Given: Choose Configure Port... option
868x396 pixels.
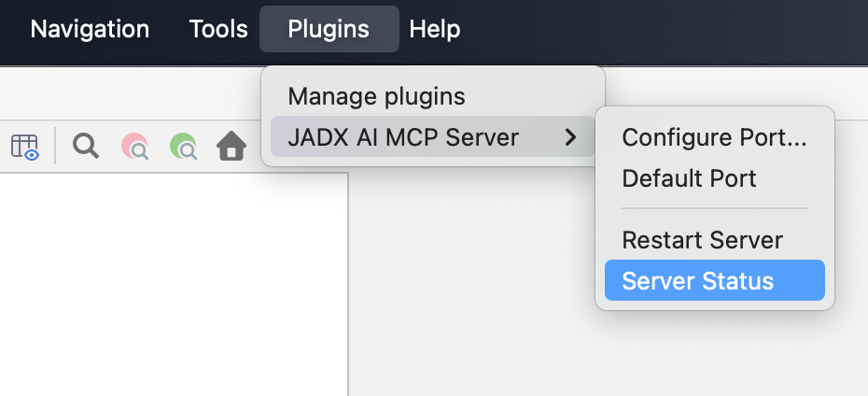Looking at the screenshot, I should [714, 138].
